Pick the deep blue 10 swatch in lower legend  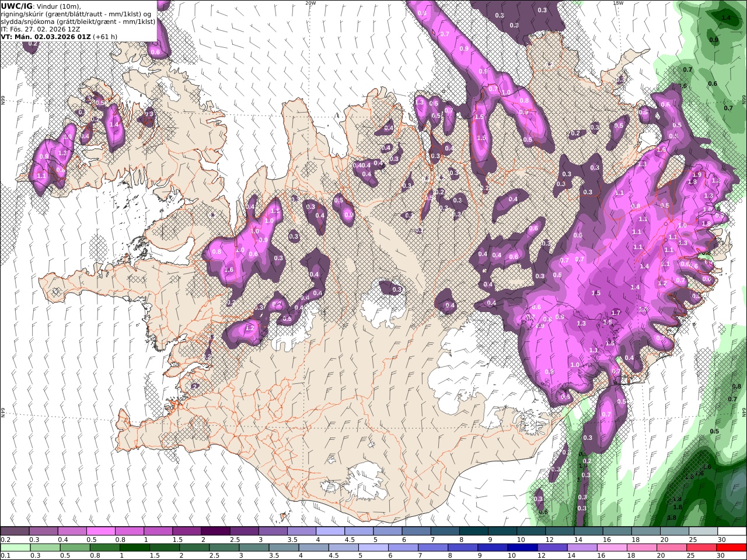point(522,548)
